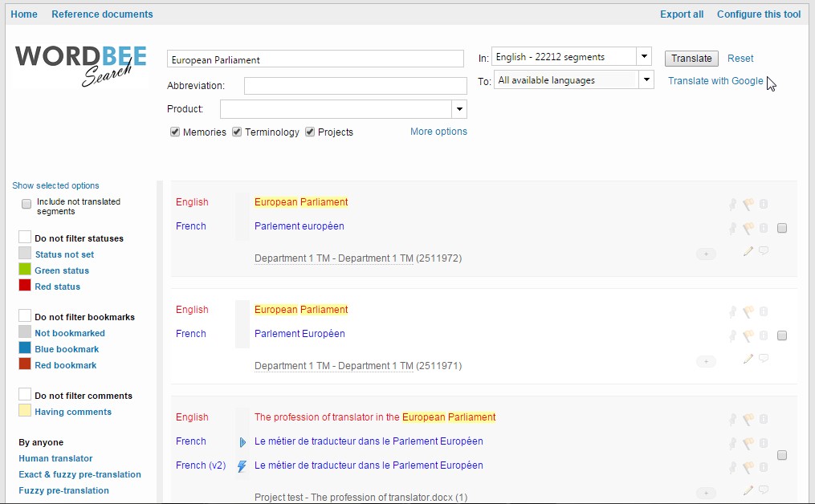
Task: Toggle the Terminology checkbox
Action: 237,132
